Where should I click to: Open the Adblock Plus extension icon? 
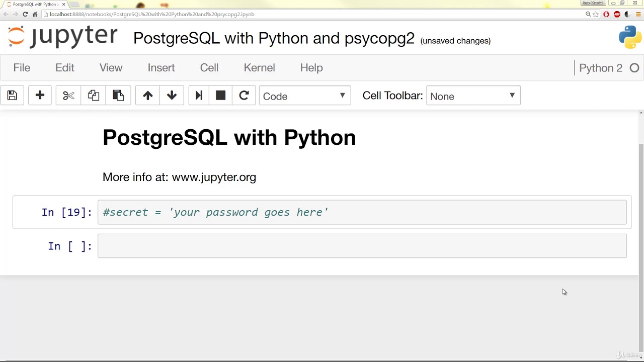click(617, 14)
